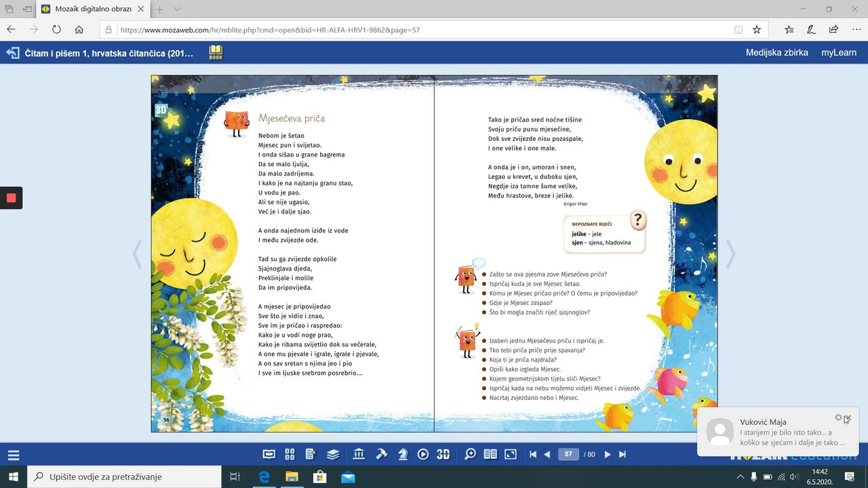
Task: Show page thumbnails grid view
Action: (x=290, y=454)
